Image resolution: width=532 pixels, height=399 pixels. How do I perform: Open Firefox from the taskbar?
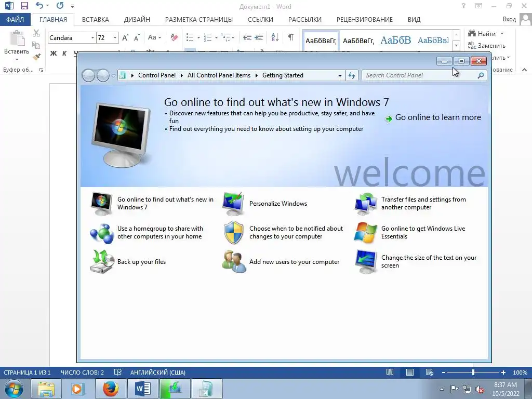(110, 389)
